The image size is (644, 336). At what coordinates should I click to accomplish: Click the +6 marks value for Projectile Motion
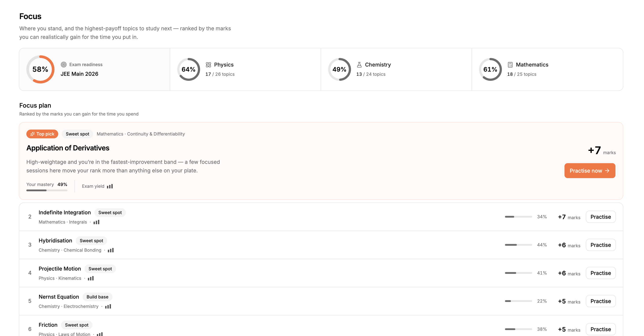569,273
